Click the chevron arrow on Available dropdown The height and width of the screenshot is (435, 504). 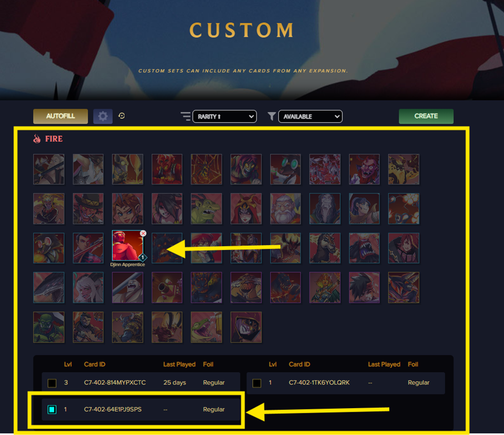(x=337, y=117)
